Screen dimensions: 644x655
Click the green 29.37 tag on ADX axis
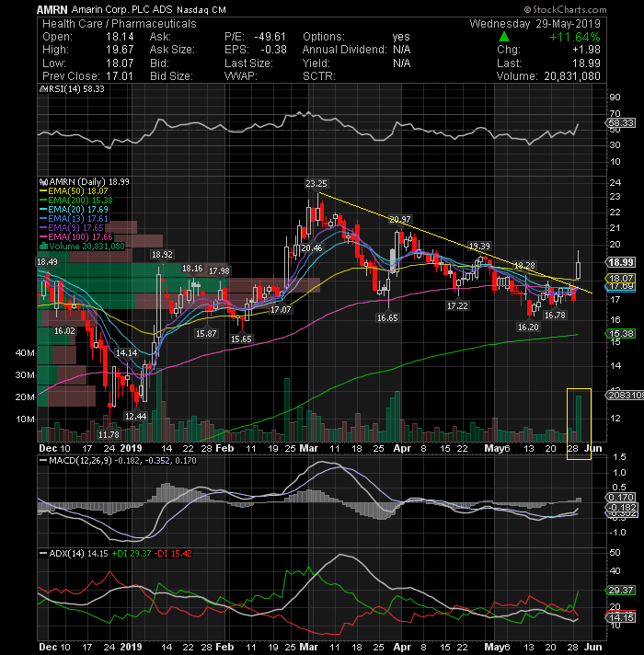(x=621, y=591)
